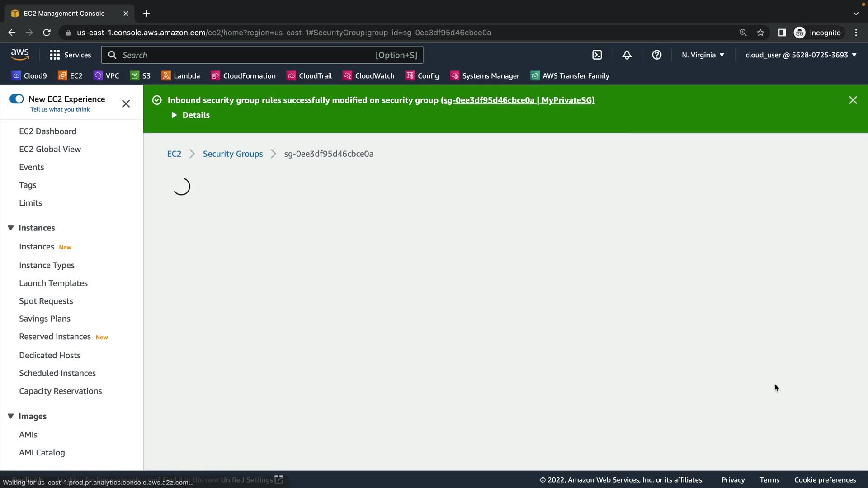
Task: Open Launch Templates in sidebar
Action: click(x=53, y=283)
